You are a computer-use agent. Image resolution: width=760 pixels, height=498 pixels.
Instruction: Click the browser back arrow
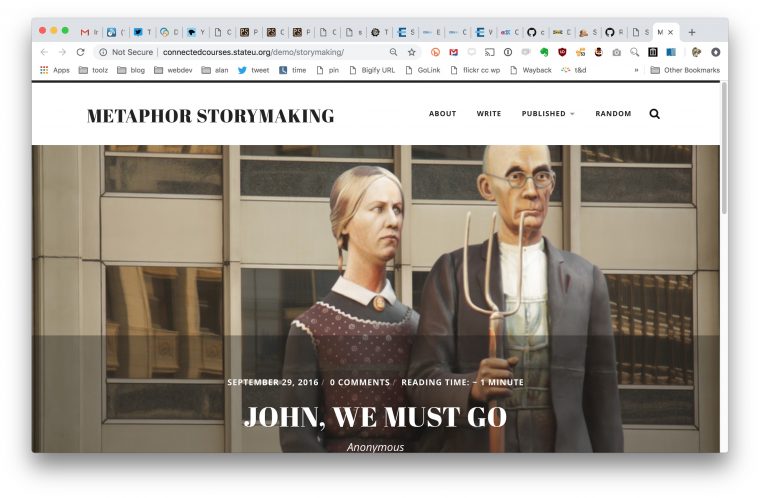coord(44,52)
